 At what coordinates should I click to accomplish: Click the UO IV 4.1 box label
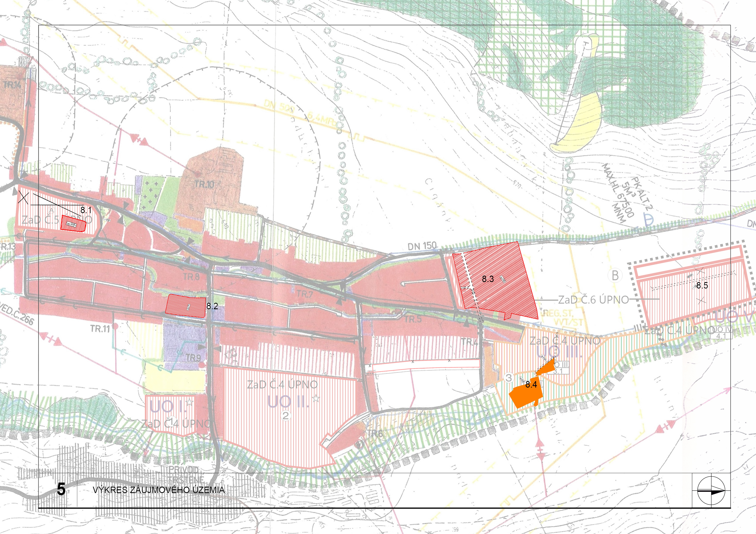(721, 333)
